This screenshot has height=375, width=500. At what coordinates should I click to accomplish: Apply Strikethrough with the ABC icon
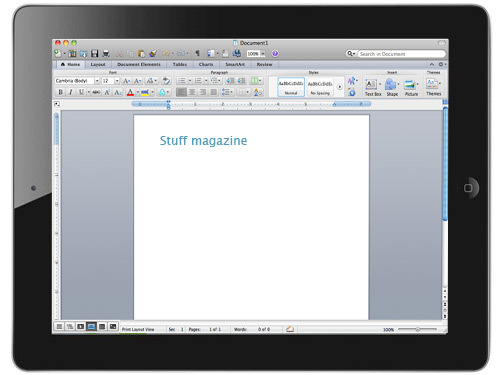tap(96, 92)
